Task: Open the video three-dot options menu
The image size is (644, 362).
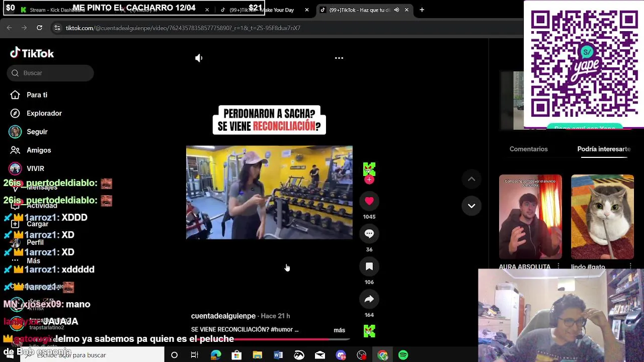Action: click(339, 58)
